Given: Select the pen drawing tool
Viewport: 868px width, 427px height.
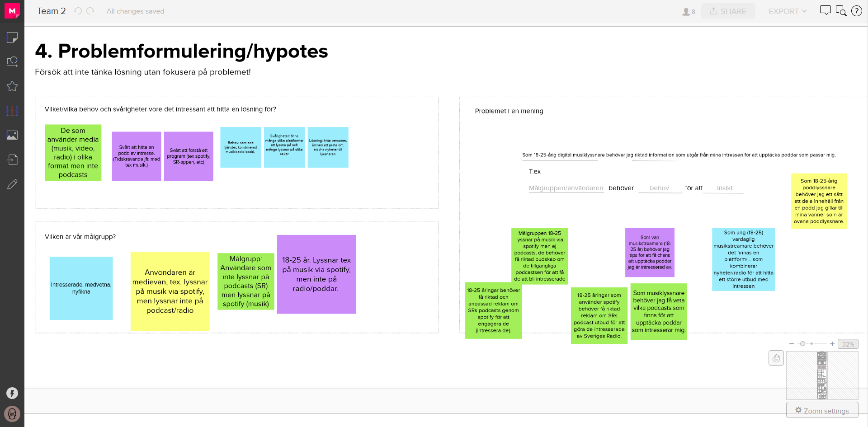Looking at the screenshot, I should tap(12, 184).
